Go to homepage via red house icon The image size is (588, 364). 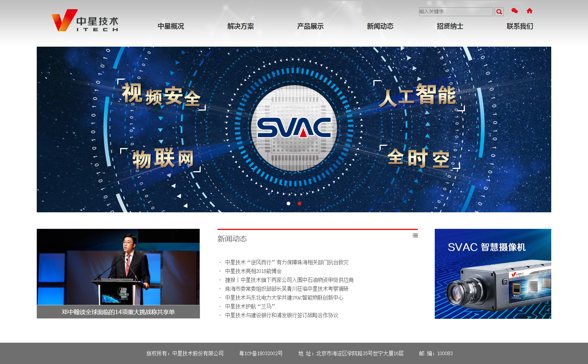click(530, 11)
